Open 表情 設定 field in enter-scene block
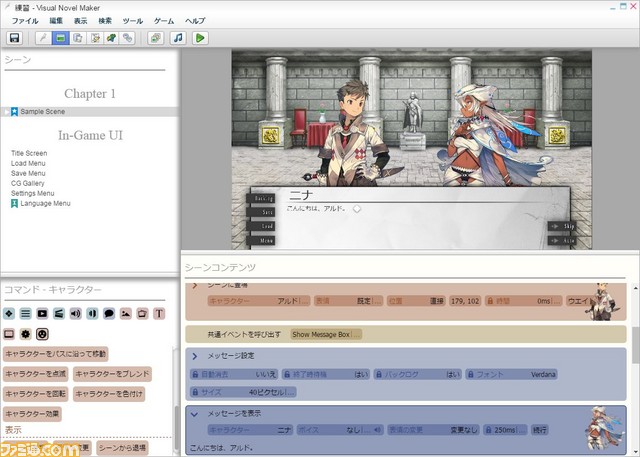 348,301
